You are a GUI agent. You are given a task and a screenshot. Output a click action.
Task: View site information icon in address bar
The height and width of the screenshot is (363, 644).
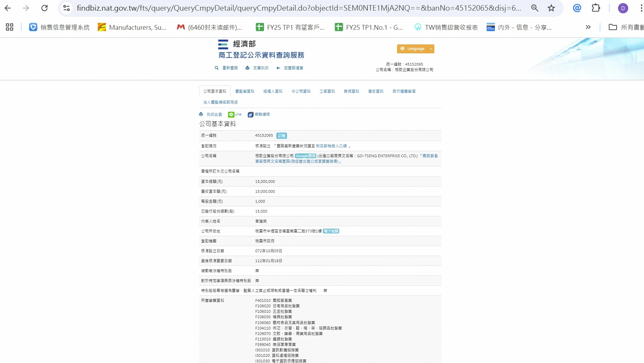67,8
